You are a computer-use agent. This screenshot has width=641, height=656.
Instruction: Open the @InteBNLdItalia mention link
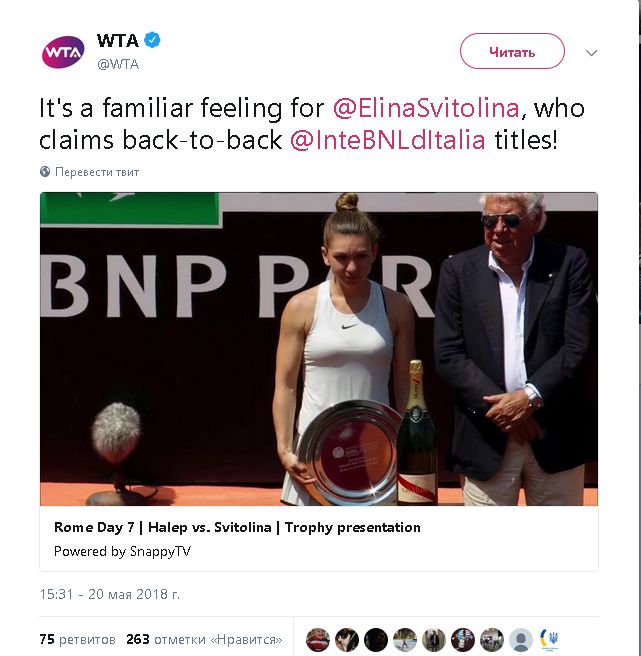click(387, 140)
